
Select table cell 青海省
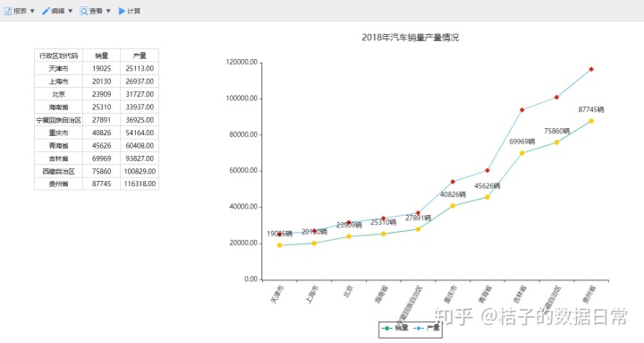click(x=58, y=146)
